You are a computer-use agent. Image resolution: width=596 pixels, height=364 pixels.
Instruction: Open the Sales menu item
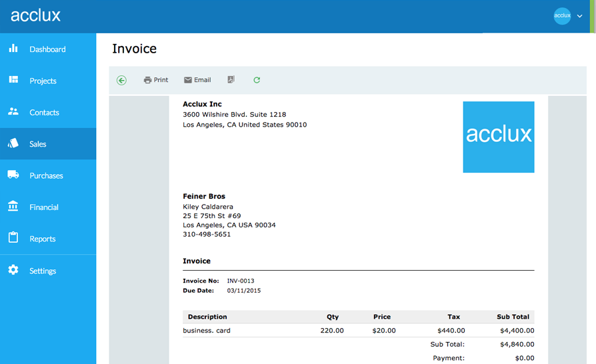38,144
